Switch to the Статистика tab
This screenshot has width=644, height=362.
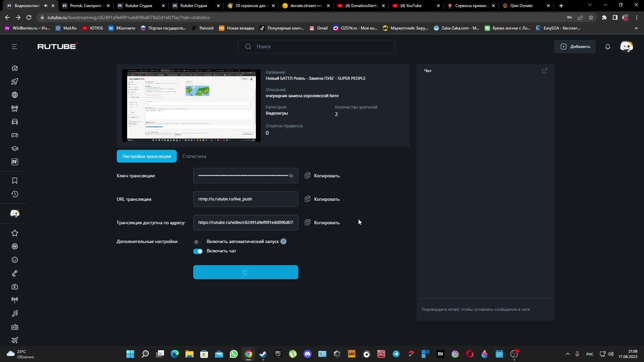[194, 156]
